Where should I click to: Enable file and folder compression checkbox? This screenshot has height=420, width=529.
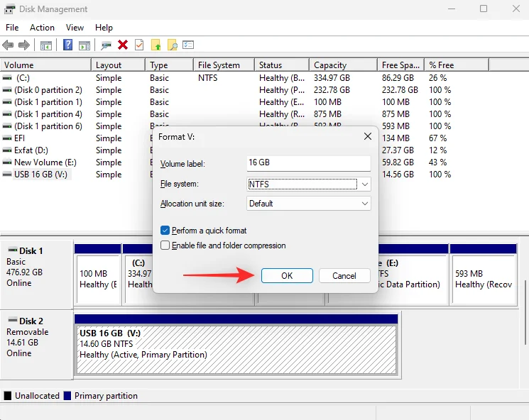(x=165, y=245)
